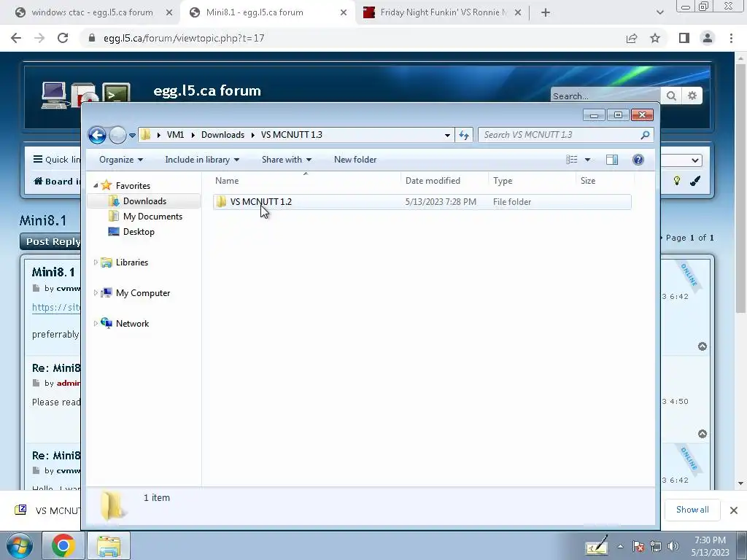This screenshot has width=747, height=560.
Task: Close the Chrome downloads bar
Action: 734,510
